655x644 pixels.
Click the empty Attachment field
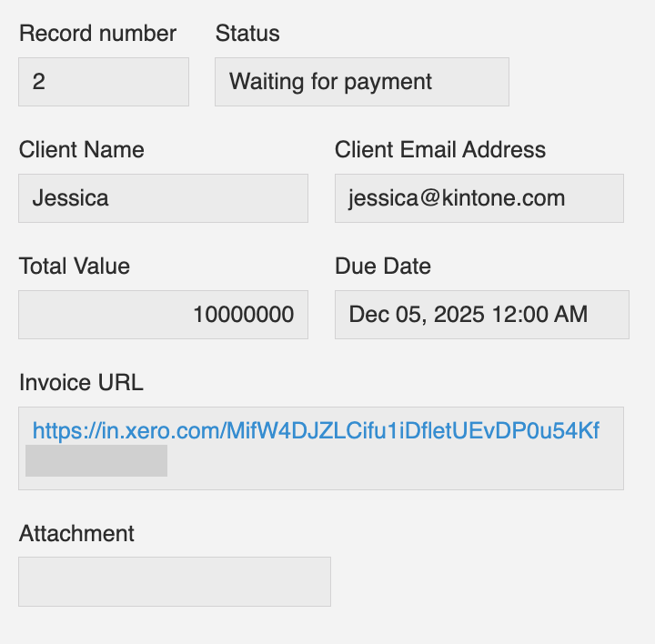[x=174, y=581]
